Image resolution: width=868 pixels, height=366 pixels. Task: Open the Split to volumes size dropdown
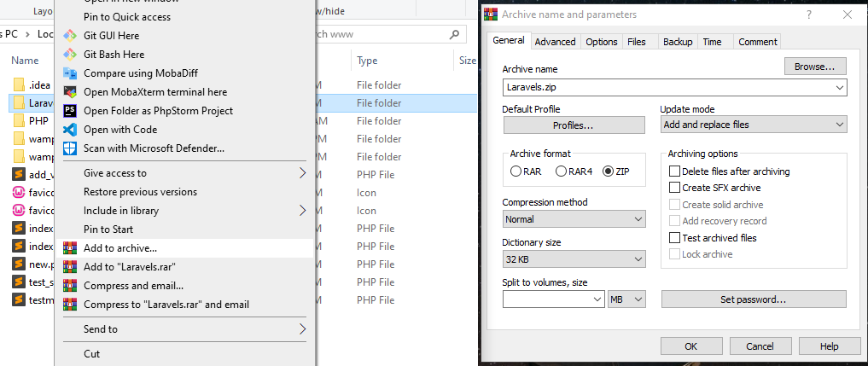[597, 299]
